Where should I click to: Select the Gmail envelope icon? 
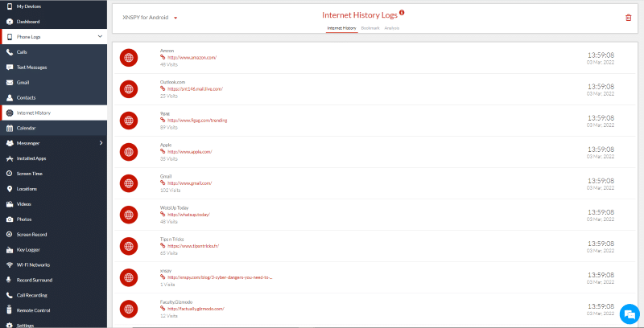[10, 83]
